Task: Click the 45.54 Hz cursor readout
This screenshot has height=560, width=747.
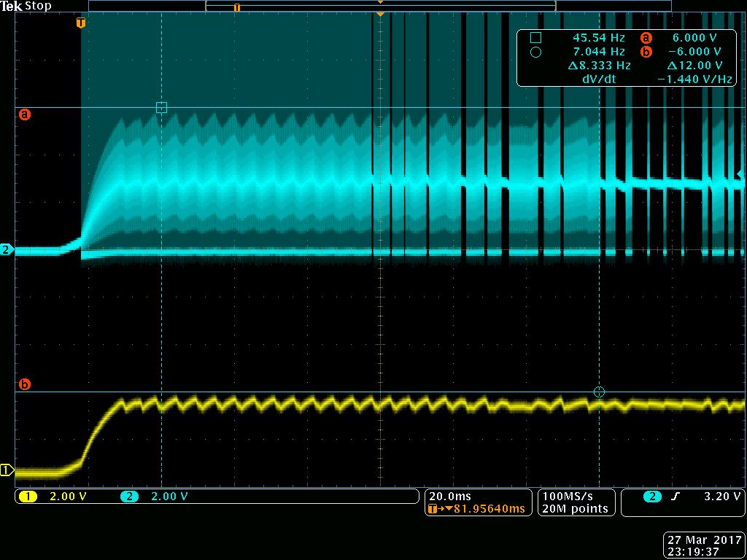Action: 598,38
